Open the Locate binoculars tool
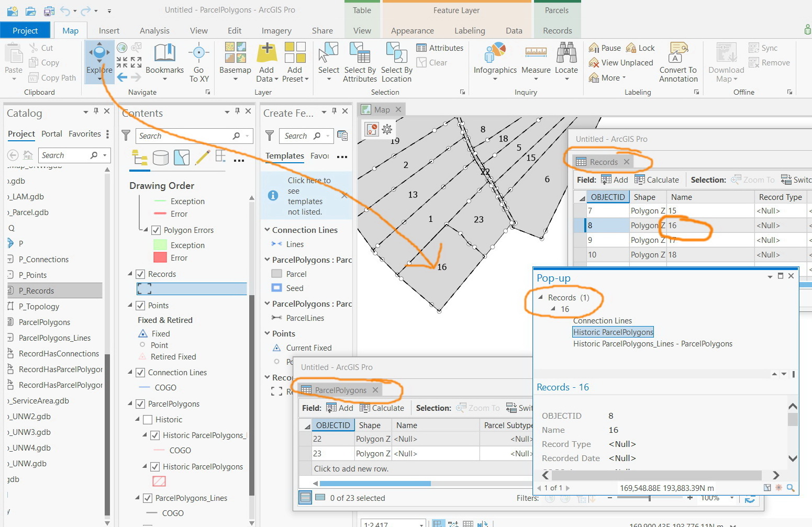 566,53
